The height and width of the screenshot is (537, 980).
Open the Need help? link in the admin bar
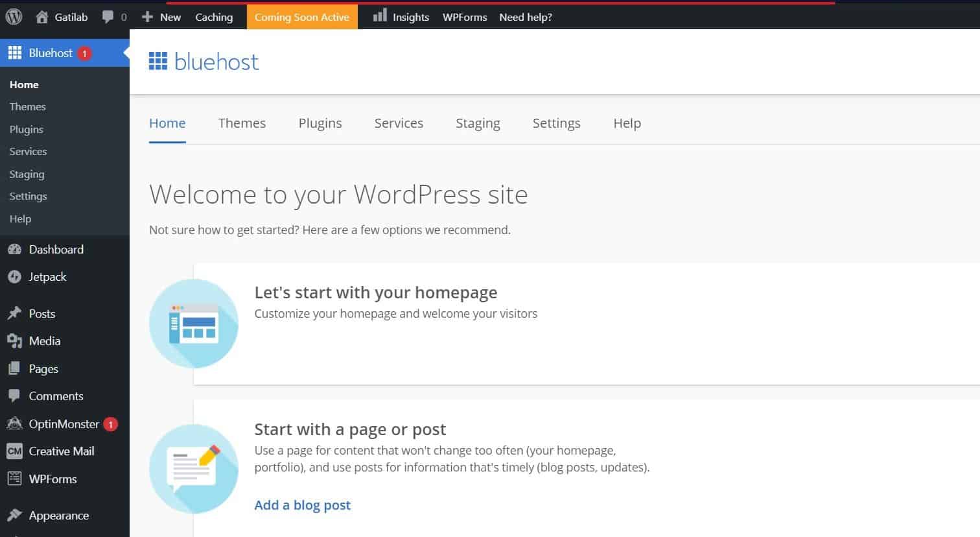pos(525,16)
